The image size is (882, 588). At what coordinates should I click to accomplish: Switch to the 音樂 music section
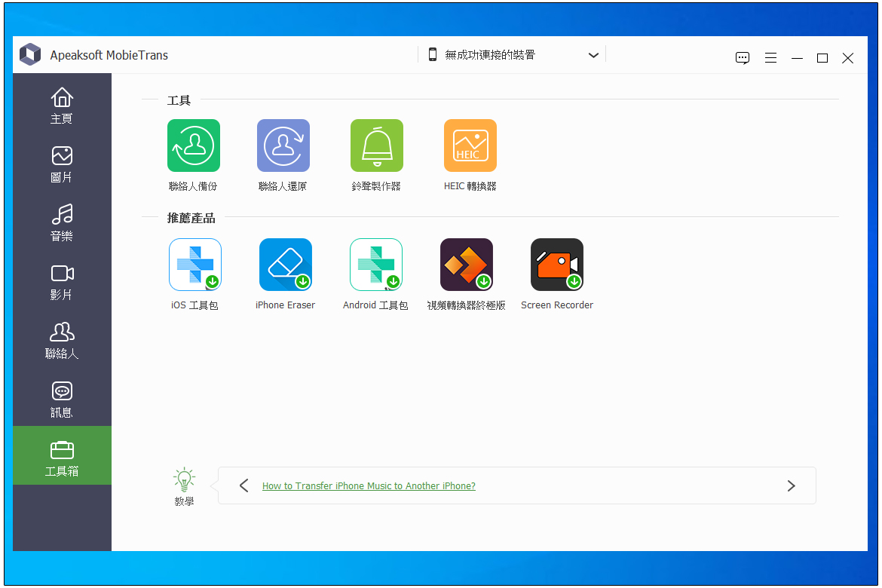coord(62,223)
